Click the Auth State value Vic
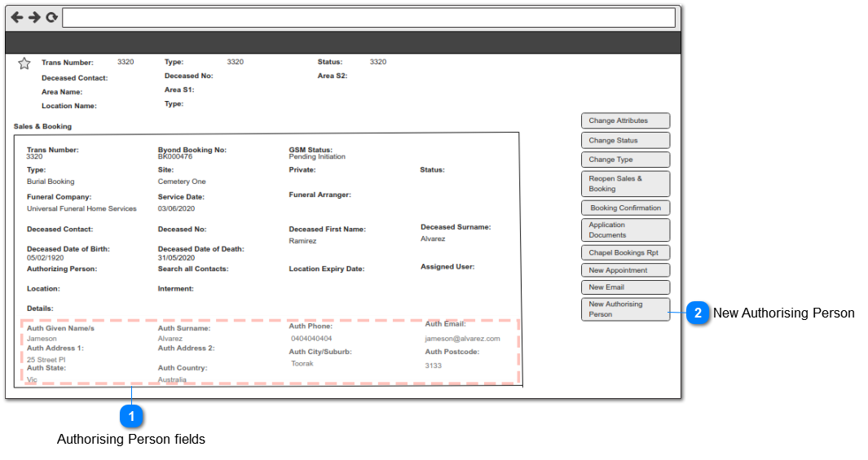 [x=32, y=379]
